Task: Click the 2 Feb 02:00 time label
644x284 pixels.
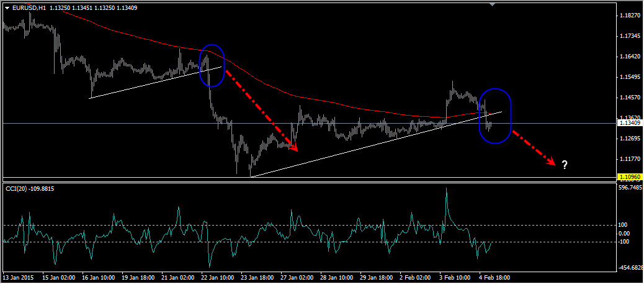Action: (416, 277)
